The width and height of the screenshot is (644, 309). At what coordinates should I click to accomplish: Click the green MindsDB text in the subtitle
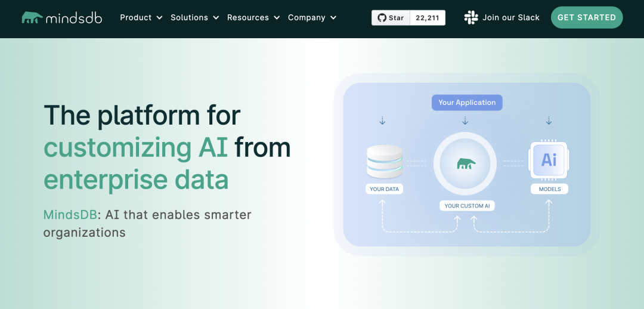tap(70, 215)
